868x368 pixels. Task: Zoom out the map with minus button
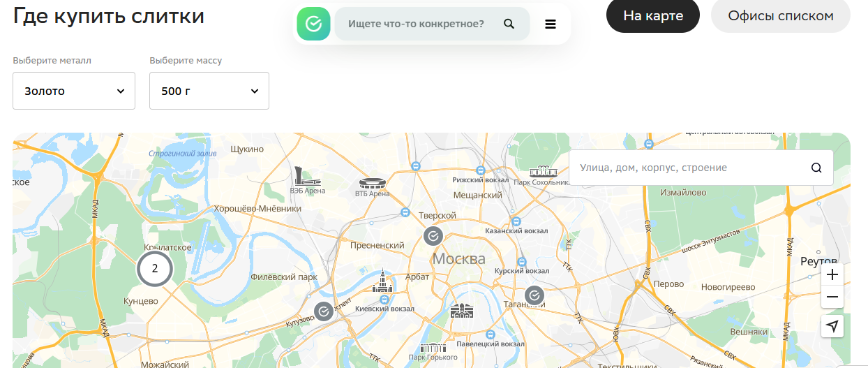(x=832, y=297)
